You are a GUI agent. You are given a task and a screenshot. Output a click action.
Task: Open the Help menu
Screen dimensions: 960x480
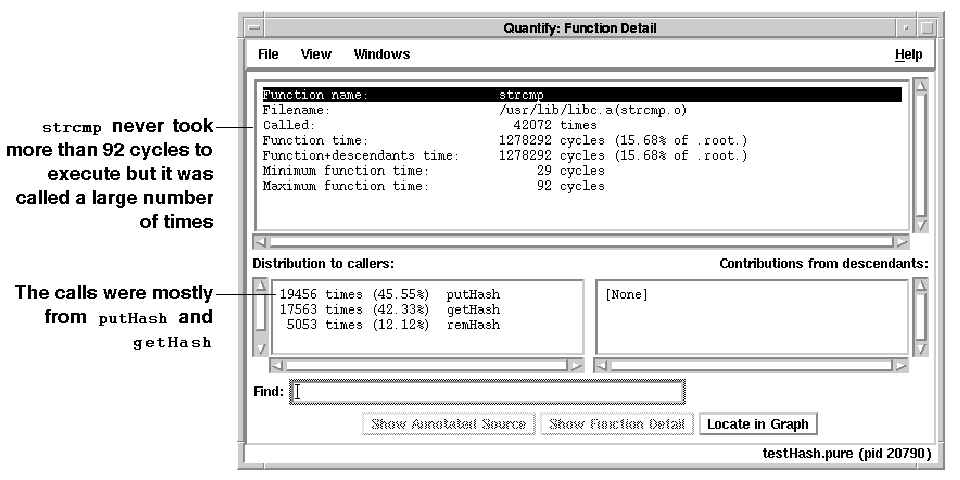click(909, 54)
